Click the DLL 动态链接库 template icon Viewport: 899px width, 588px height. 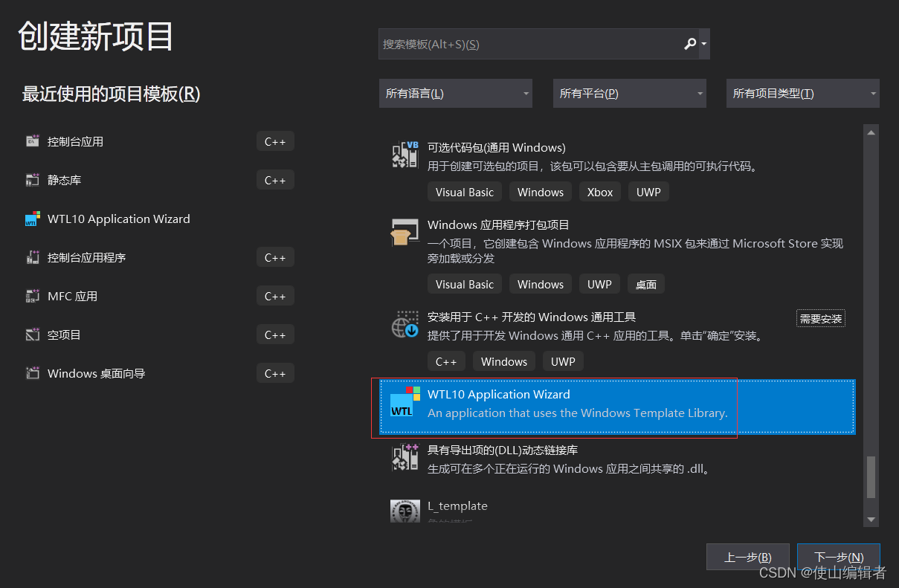(405, 456)
